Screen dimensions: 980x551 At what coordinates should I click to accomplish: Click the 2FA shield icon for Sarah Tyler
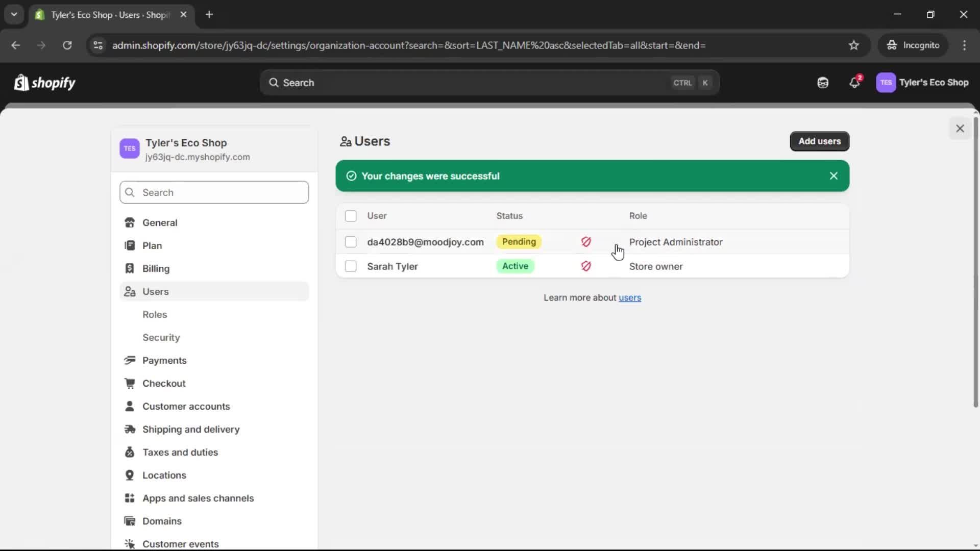[585, 266]
